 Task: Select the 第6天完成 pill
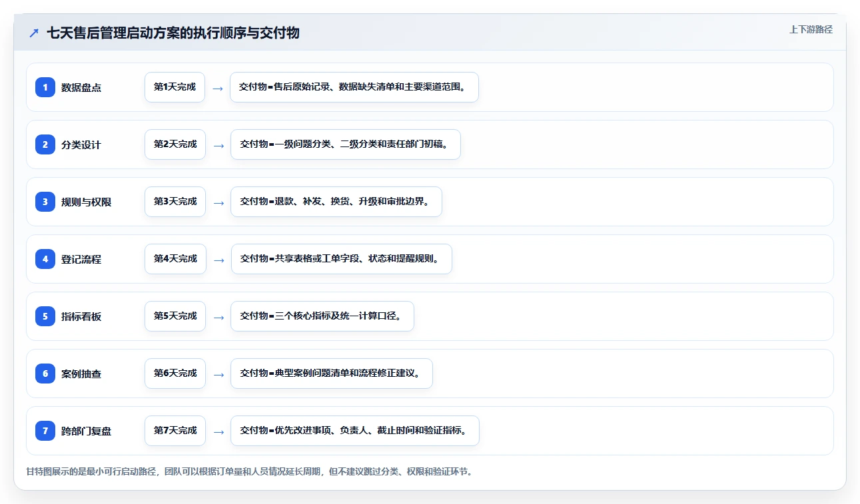(x=175, y=374)
